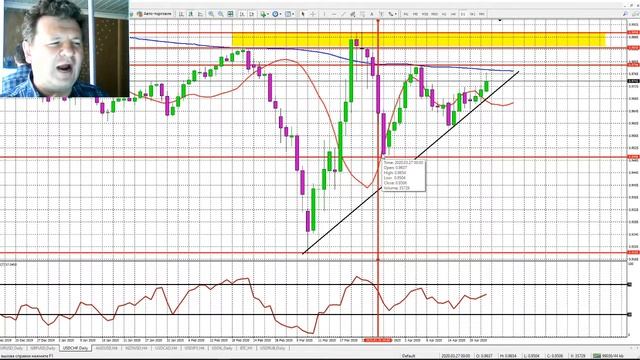Click the AutoTrading button in the toolbar
Image resolution: width=640 pixels, height=360 pixels.
(154, 14)
